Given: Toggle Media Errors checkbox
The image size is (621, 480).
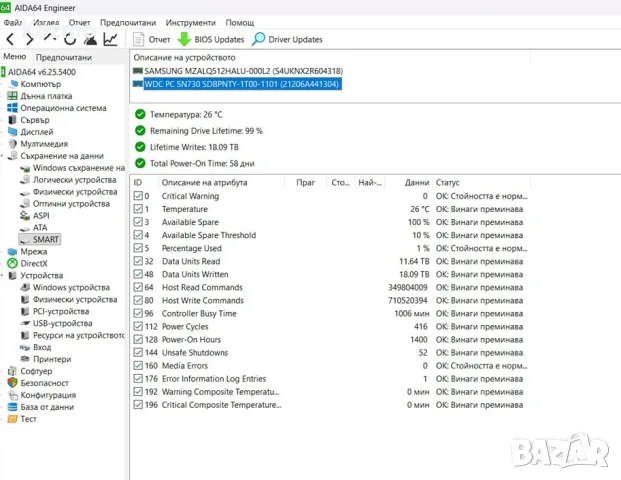Looking at the screenshot, I should tap(138, 366).
